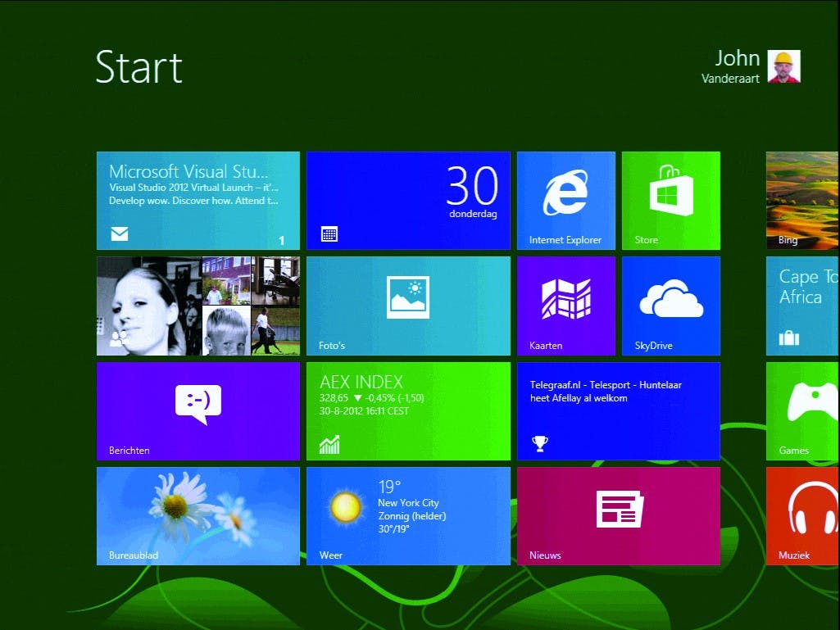The image size is (840, 630).
Task: Click the Foto's label
Action: point(332,346)
